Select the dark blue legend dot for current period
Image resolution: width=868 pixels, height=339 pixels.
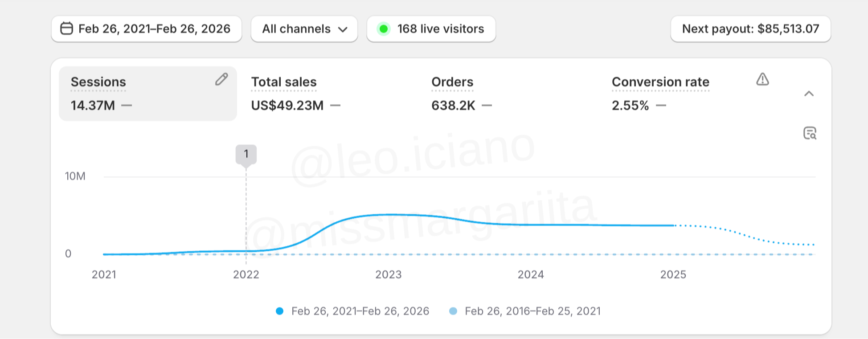pyautogui.click(x=279, y=311)
